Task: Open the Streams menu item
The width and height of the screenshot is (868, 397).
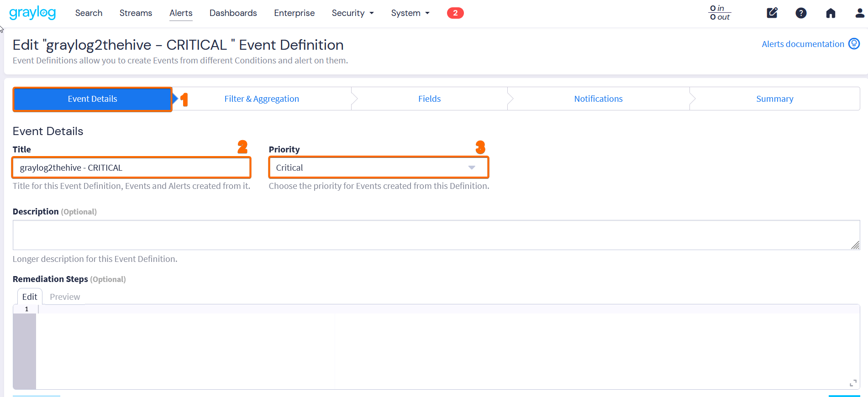Action: coord(136,13)
